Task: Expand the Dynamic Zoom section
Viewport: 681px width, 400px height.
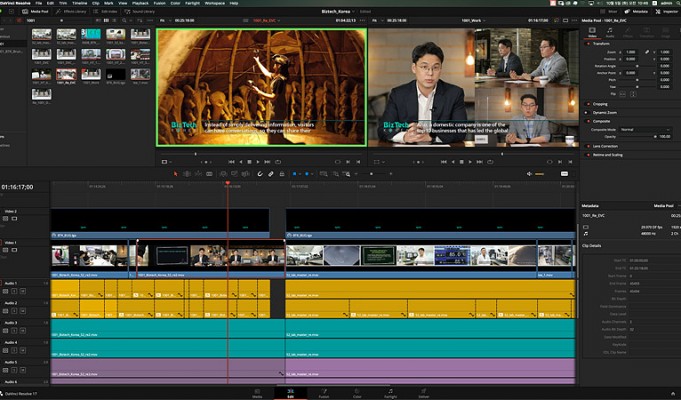Action: pos(606,112)
